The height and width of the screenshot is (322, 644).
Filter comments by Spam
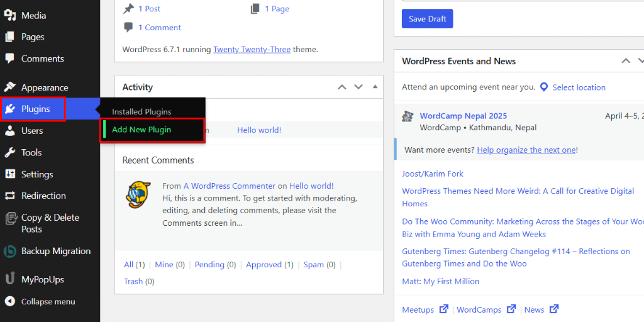click(313, 265)
